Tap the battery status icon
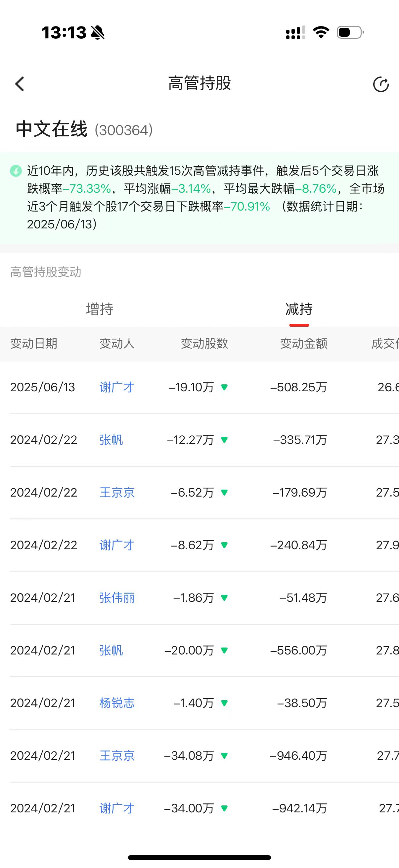This screenshot has width=399, height=868. [x=350, y=32]
